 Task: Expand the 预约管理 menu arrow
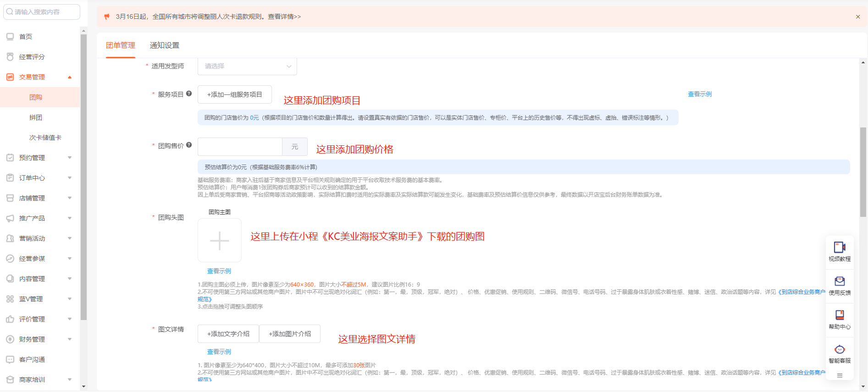pyautogui.click(x=70, y=158)
